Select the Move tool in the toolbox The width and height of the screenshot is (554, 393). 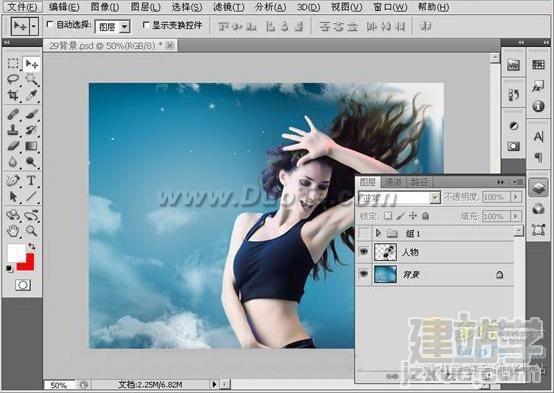point(31,64)
